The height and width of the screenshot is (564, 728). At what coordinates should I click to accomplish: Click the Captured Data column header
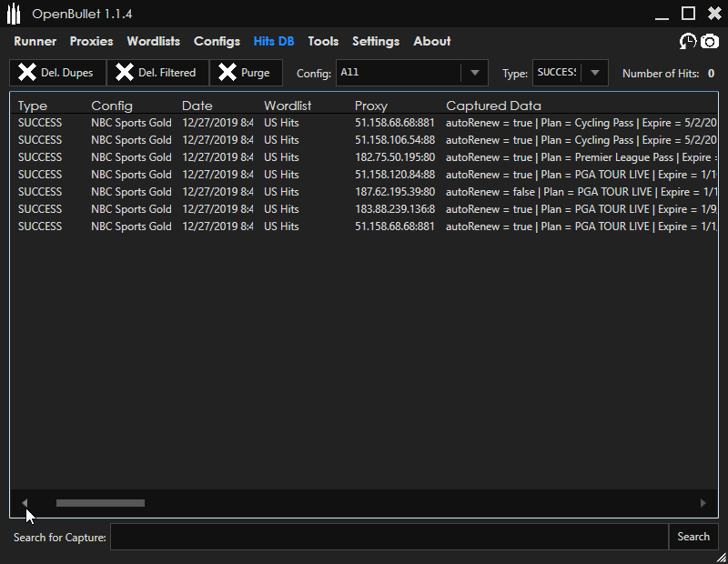point(493,106)
